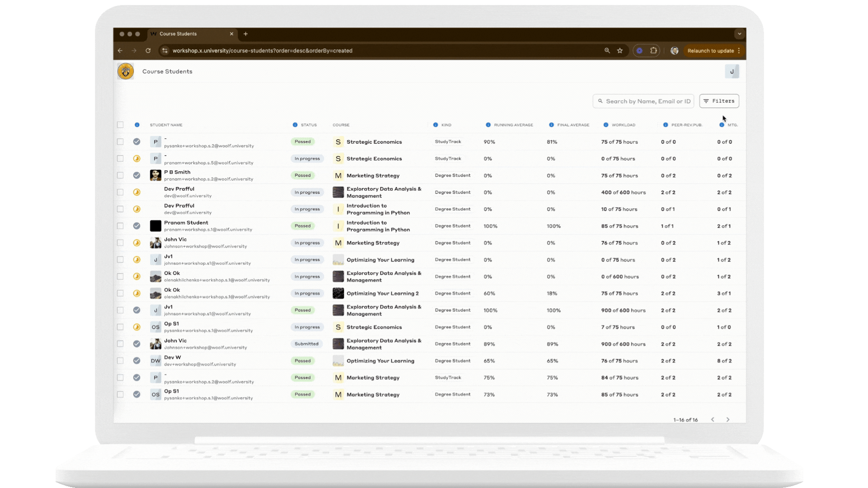
Task: Select the Pranam Student row checkbox
Action: click(x=120, y=226)
